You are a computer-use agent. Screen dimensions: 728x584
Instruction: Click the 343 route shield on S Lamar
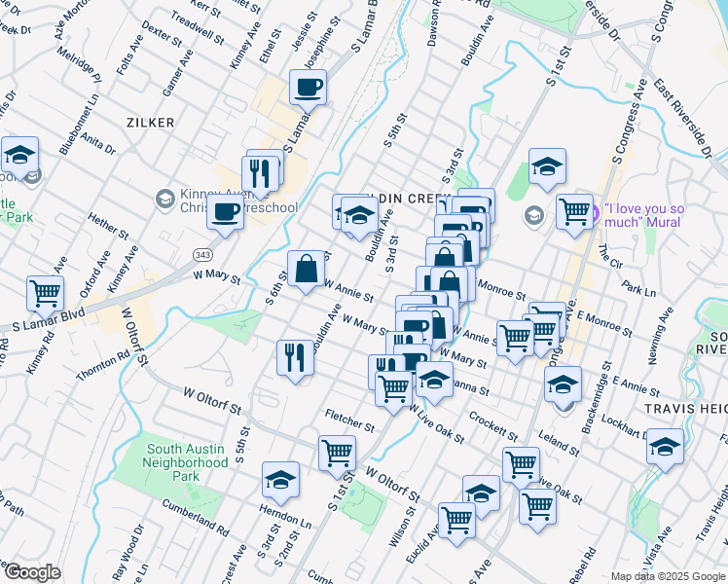click(x=202, y=255)
